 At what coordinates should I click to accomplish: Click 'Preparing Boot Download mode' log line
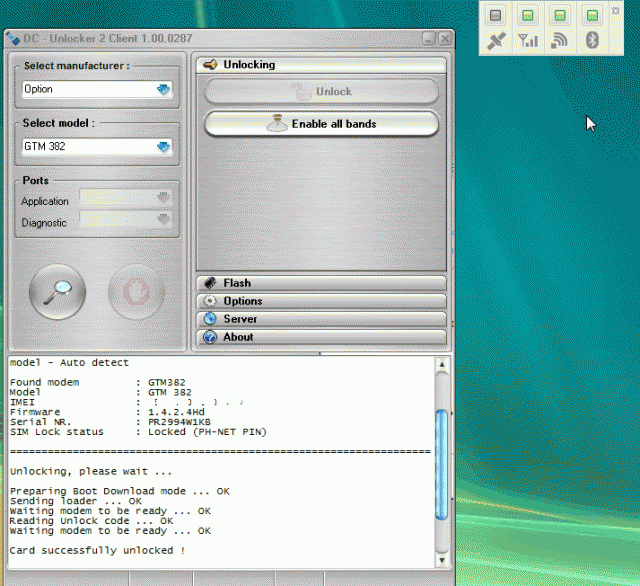120,491
